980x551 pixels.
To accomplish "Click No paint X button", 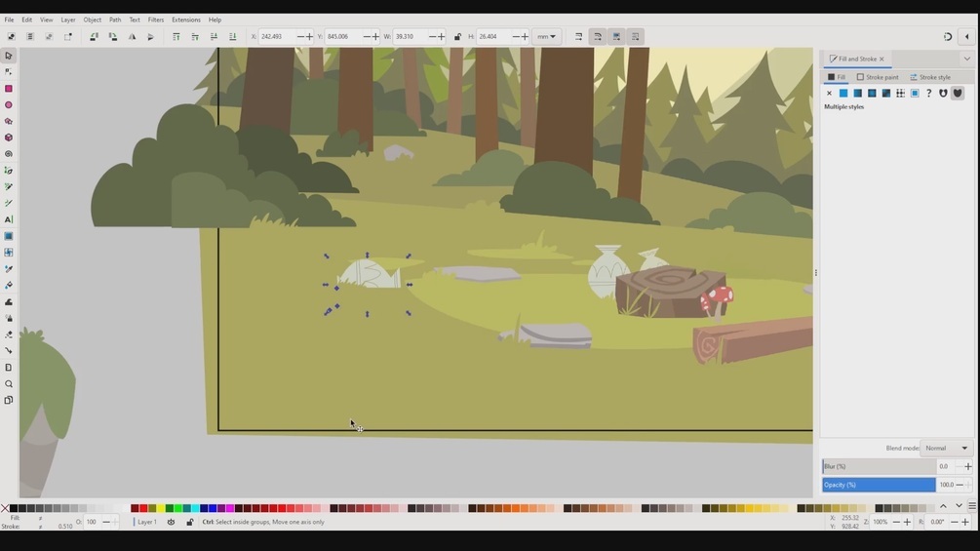I will tap(830, 93).
